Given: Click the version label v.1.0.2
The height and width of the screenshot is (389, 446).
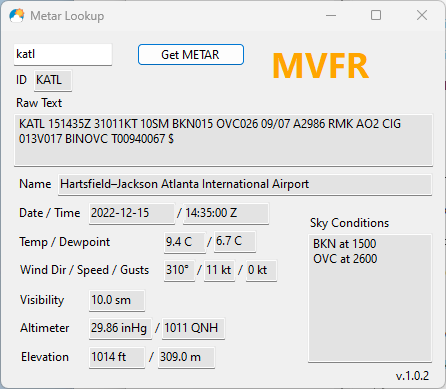Looking at the screenshot, I should (412, 376).
